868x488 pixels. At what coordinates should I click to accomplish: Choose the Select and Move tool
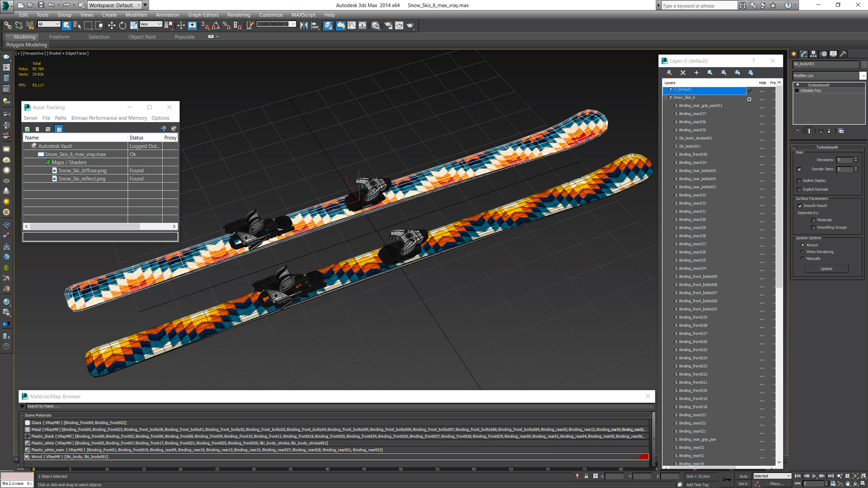coord(112,25)
